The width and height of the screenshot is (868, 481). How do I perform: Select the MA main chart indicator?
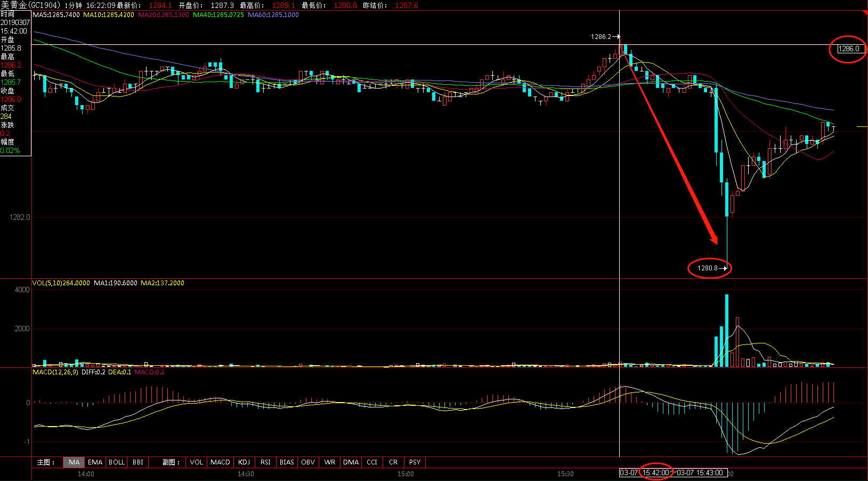74,462
